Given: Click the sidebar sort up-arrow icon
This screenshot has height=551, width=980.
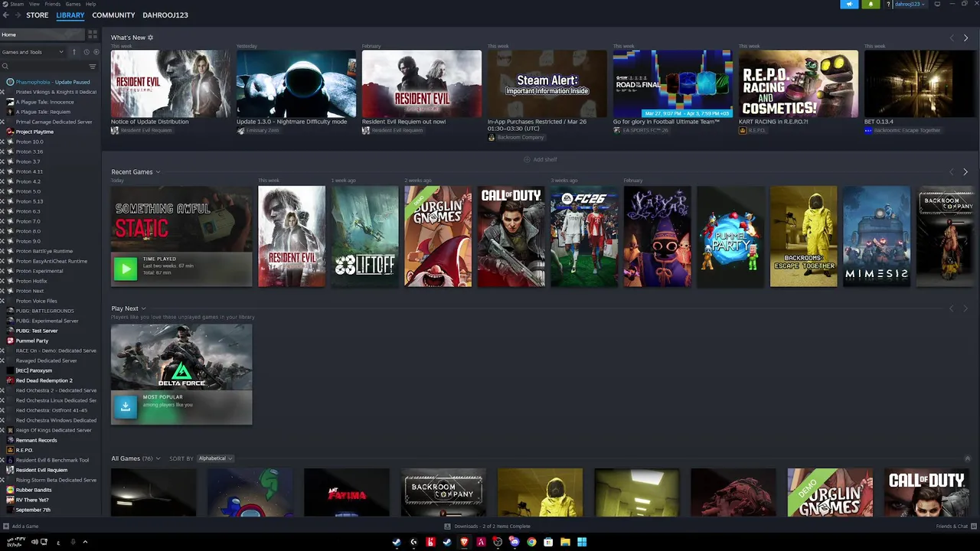Looking at the screenshot, I should click(74, 52).
